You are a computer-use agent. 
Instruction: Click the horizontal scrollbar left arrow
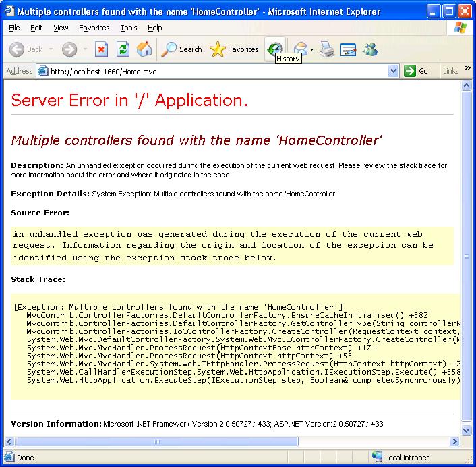(9, 441)
